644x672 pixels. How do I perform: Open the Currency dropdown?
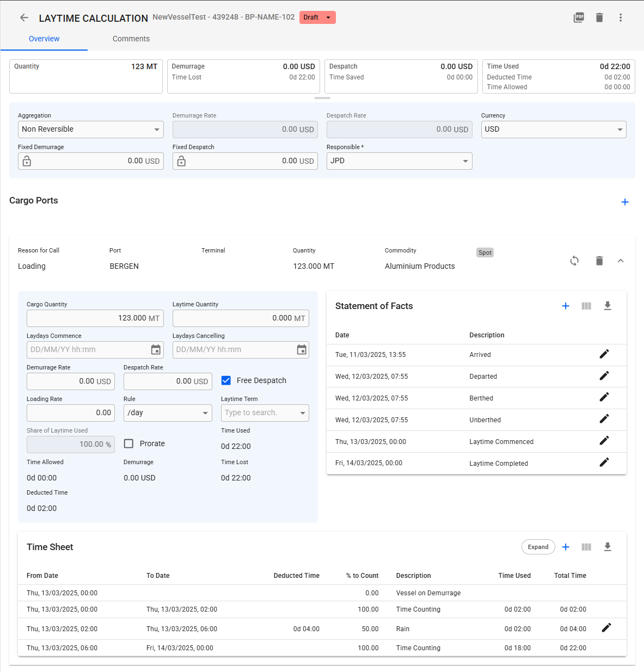553,130
